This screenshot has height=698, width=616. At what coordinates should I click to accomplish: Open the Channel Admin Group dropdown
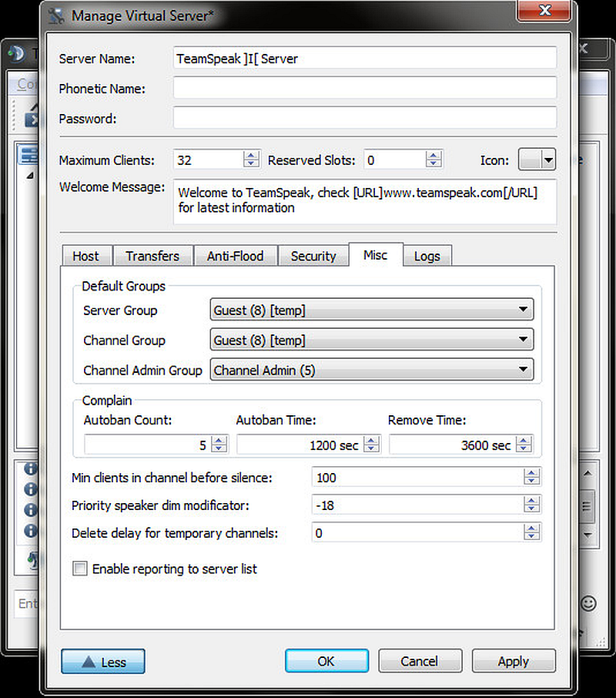pos(371,370)
